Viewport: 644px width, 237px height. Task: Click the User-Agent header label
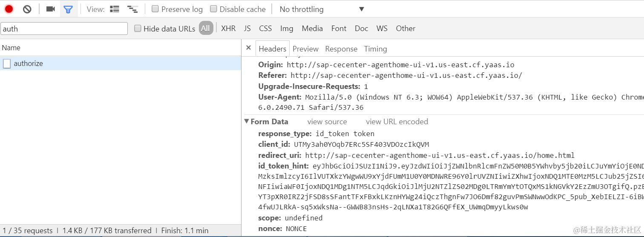(280, 97)
